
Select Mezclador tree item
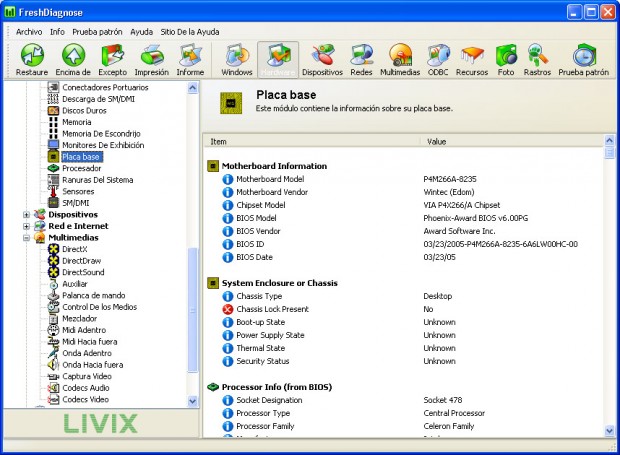79,319
